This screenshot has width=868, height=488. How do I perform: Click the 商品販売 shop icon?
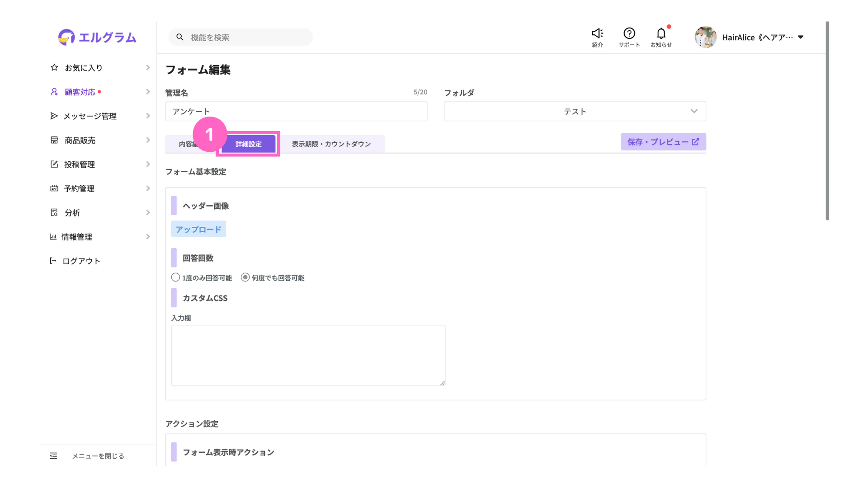54,140
